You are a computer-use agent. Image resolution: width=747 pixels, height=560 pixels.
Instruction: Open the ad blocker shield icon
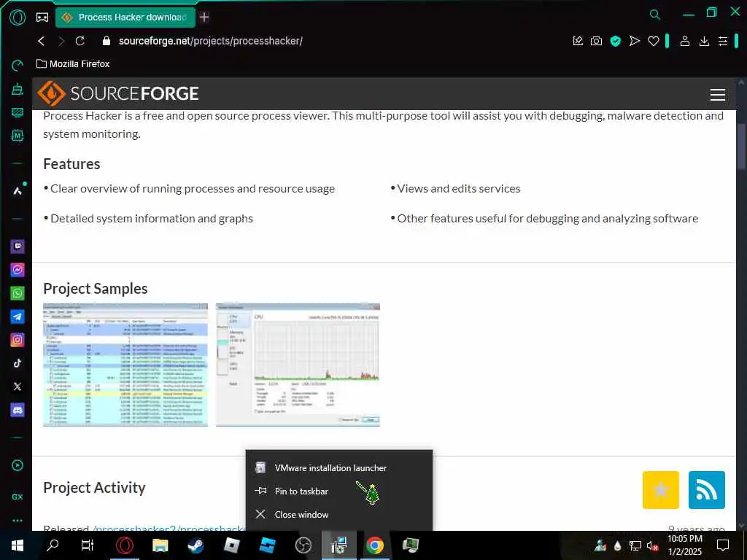(x=616, y=41)
